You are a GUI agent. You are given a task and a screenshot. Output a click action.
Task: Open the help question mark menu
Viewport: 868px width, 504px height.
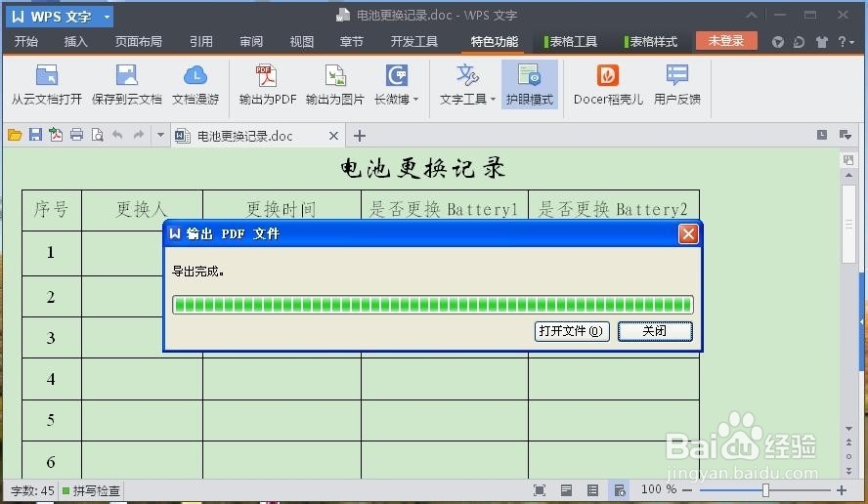tap(845, 41)
